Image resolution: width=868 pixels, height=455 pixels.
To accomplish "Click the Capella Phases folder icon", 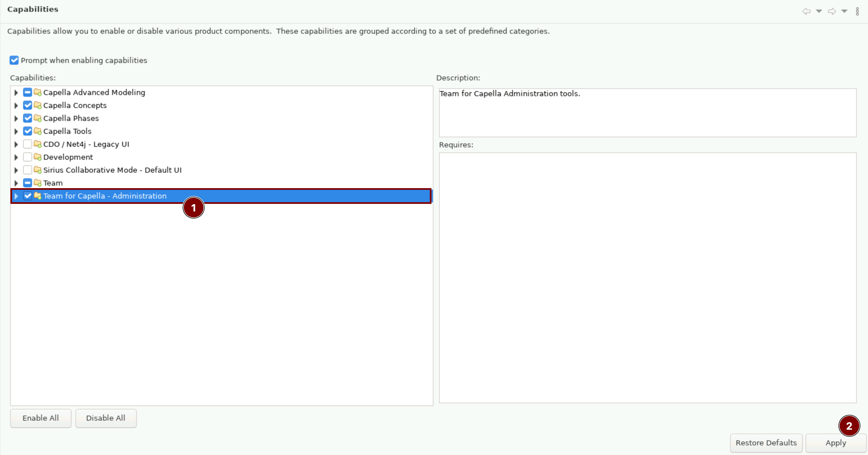I will point(38,118).
